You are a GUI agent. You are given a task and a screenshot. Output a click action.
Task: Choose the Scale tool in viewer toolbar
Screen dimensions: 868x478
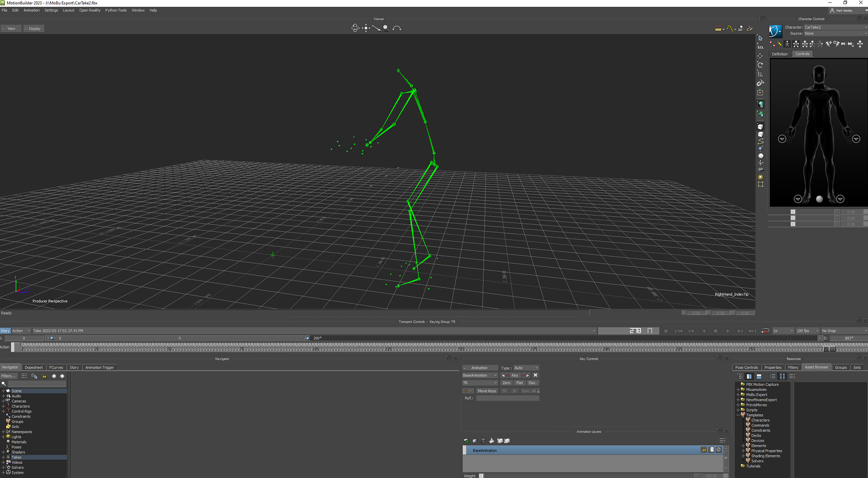point(760,74)
